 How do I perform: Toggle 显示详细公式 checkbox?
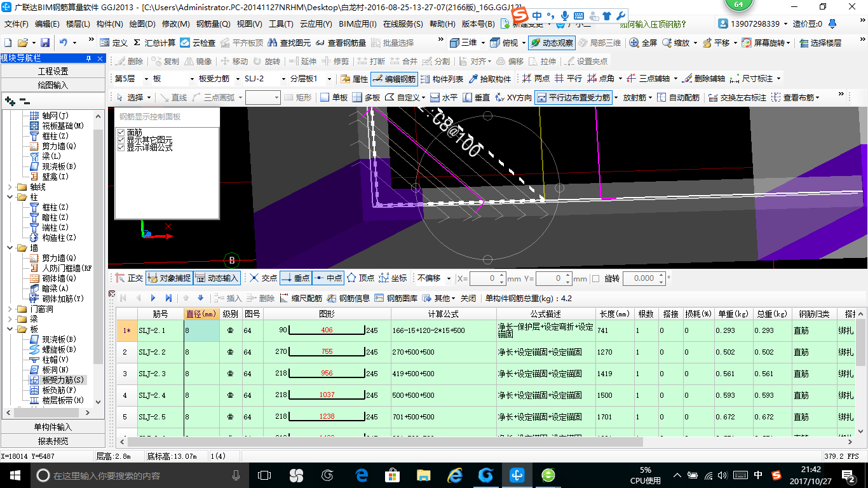[x=121, y=147]
